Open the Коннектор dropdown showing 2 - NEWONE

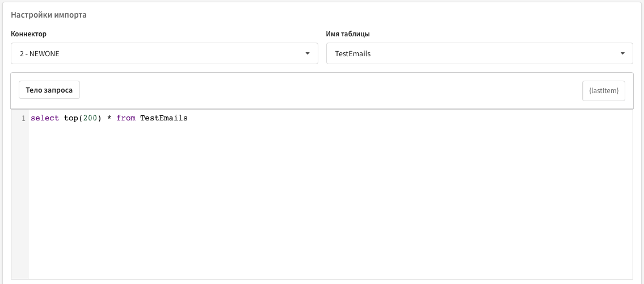click(165, 53)
